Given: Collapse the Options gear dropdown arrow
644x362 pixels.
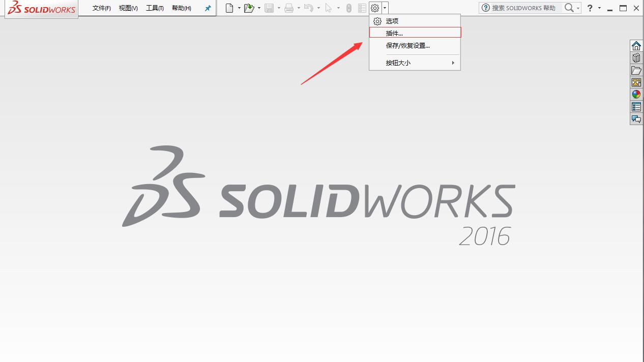Looking at the screenshot, I should [385, 8].
